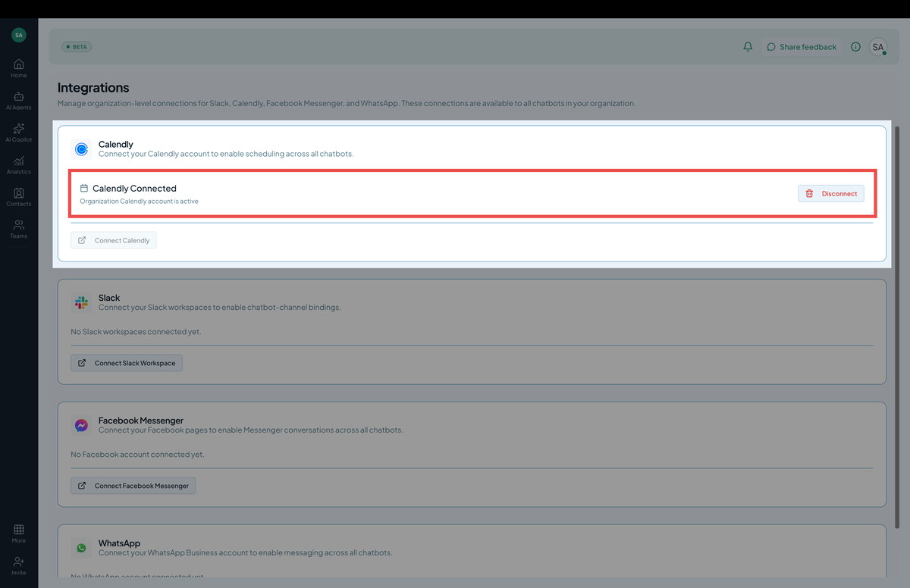The image size is (910, 588).
Task: Click the BETA badge
Action: 77,47
